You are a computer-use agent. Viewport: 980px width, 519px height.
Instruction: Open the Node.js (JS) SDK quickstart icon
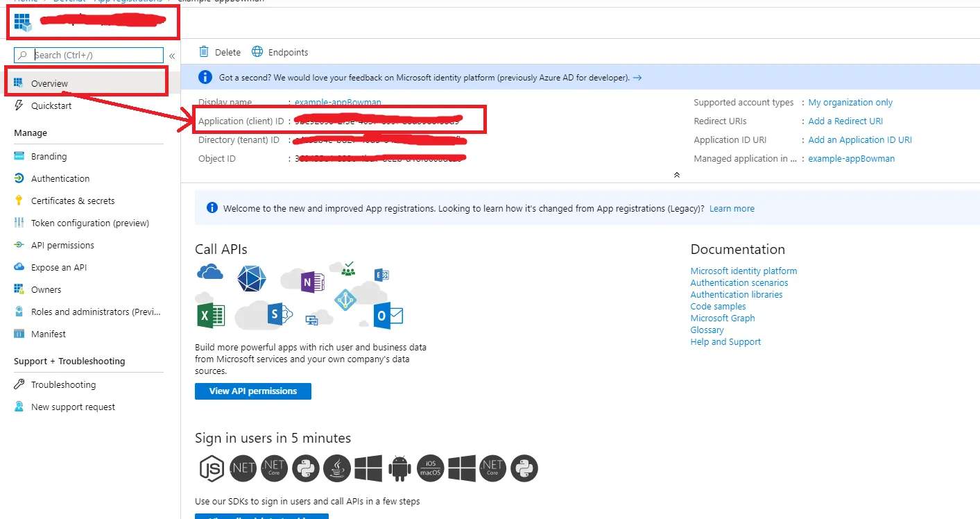coord(211,469)
